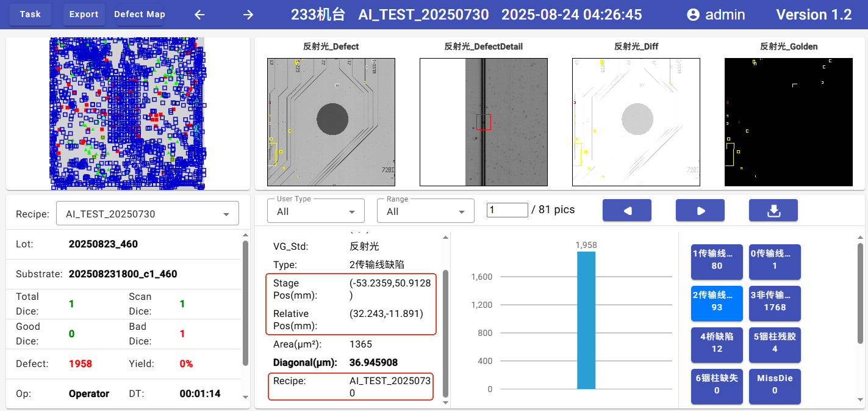Click the download image button
The image size is (868, 411).
pos(773,210)
